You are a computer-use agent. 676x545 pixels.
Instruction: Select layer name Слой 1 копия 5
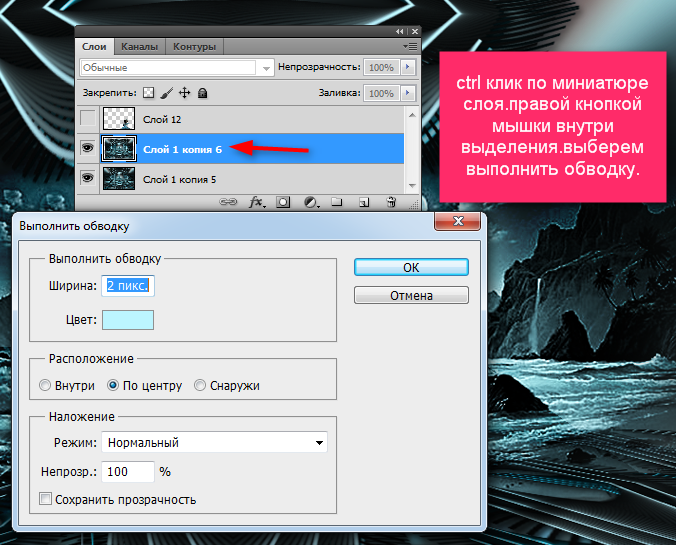(x=179, y=179)
